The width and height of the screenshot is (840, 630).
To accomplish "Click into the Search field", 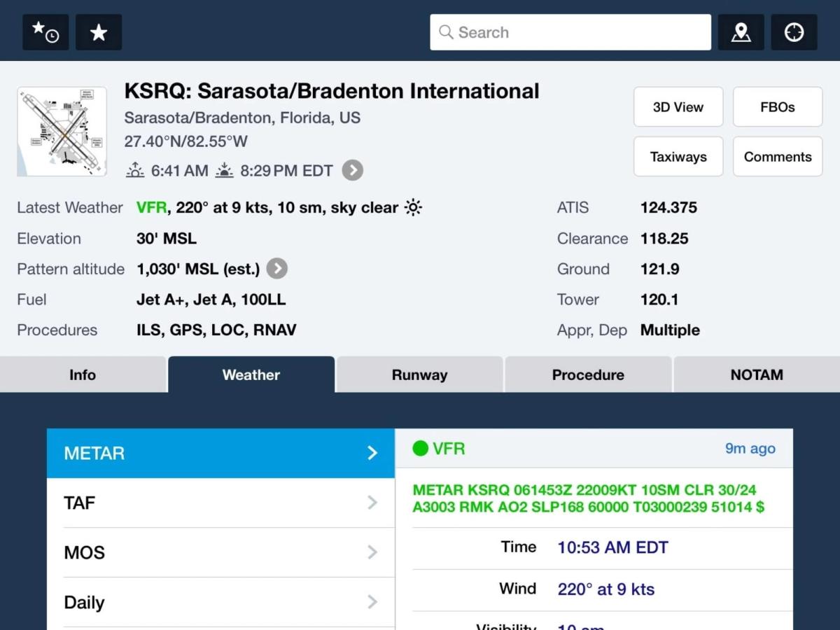I will tap(570, 32).
